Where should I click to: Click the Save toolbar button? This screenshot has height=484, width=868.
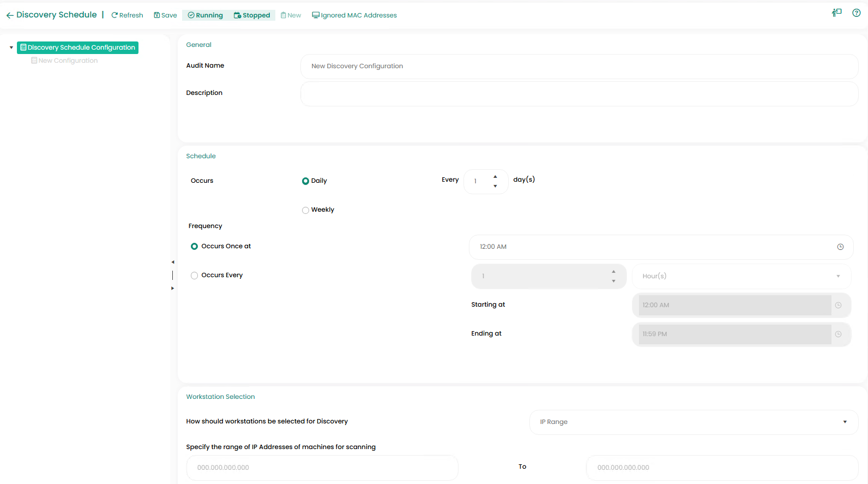(165, 15)
